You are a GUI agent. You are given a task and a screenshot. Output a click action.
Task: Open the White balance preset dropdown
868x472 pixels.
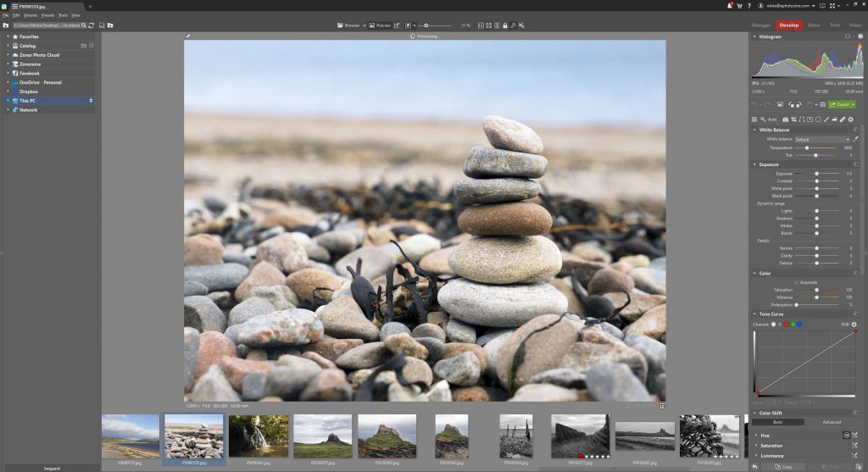821,139
